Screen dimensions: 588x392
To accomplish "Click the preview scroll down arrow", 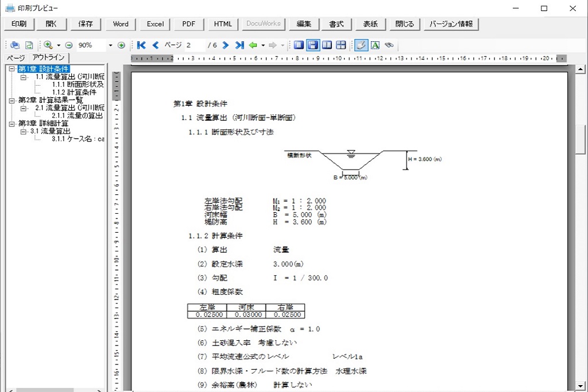I will [580, 386].
